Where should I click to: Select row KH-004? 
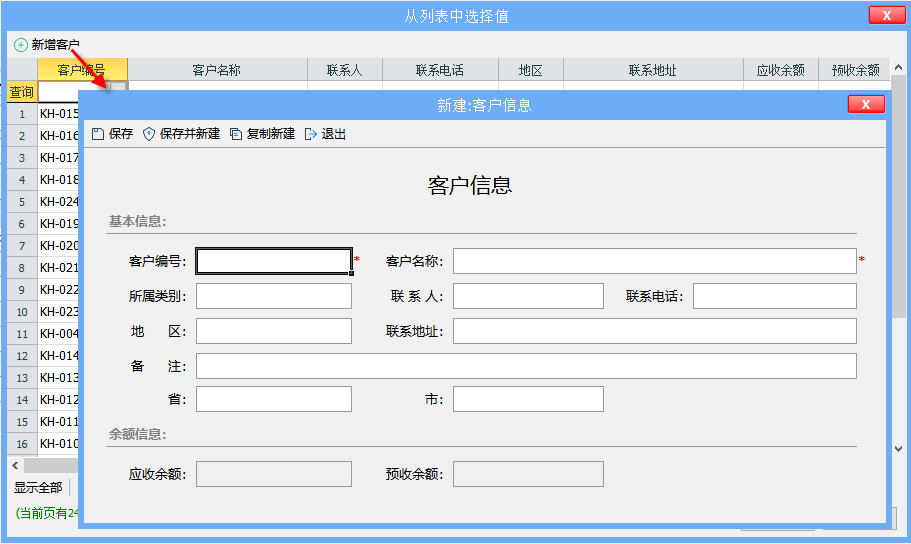click(x=58, y=334)
